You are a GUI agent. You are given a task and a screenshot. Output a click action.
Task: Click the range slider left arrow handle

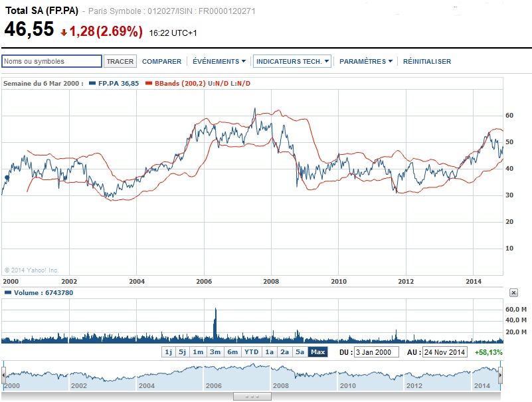click(4, 375)
